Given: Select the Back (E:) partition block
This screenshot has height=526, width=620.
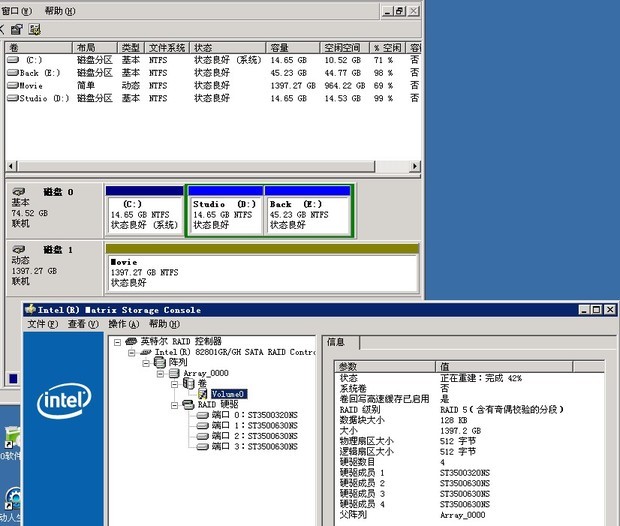Looking at the screenshot, I should point(307,214).
